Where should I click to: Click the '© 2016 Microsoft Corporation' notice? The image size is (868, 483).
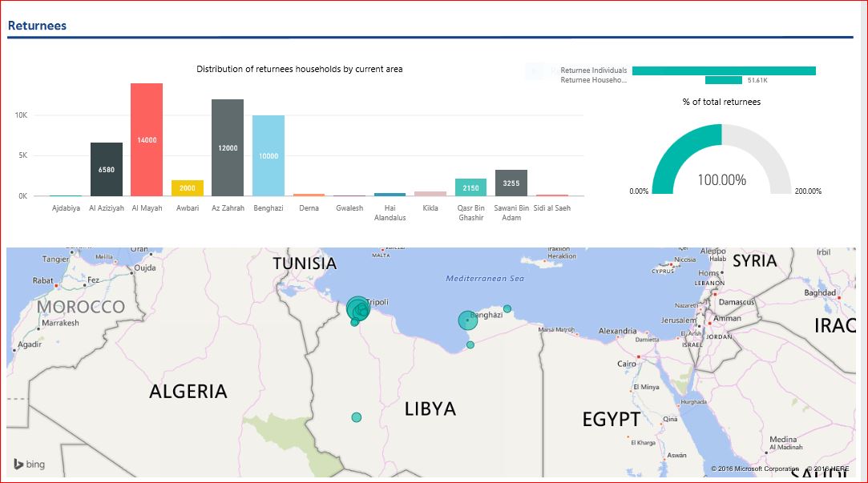[755, 469]
